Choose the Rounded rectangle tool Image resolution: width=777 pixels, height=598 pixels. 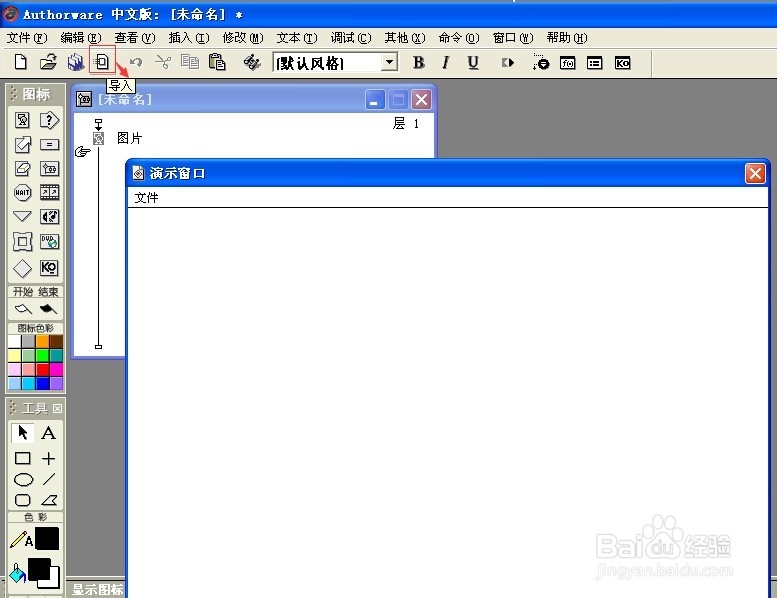click(x=22, y=500)
